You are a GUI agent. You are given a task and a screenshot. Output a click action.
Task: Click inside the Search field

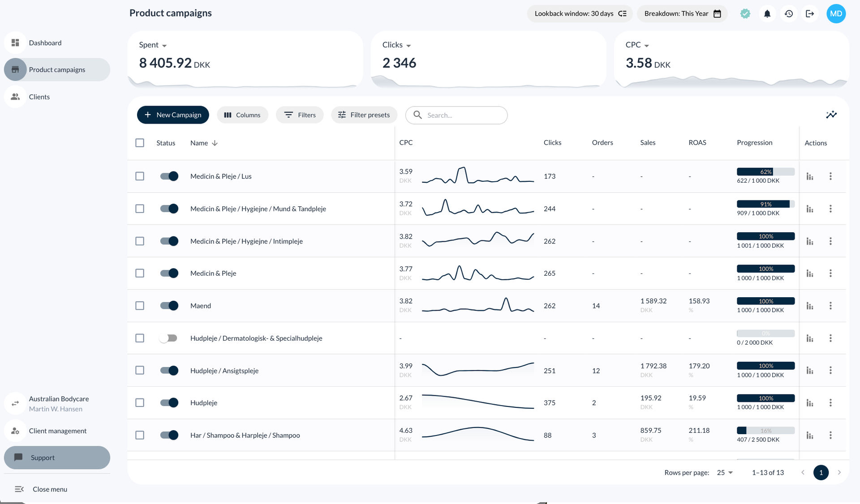[456, 115]
